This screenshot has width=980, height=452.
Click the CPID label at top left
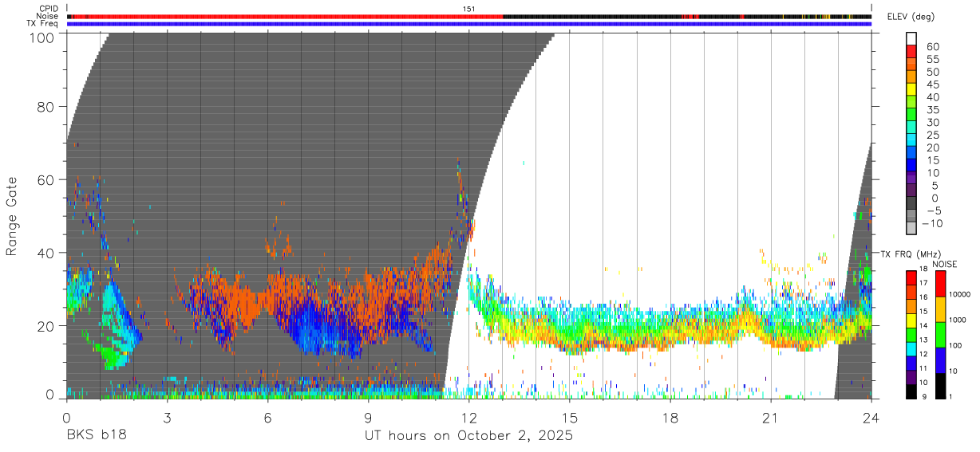coord(49,9)
